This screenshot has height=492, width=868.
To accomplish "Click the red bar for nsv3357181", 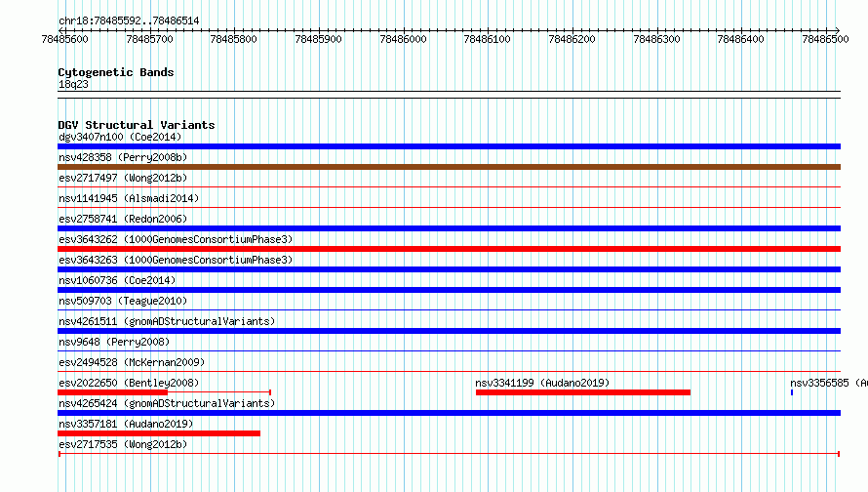I will (159, 433).
